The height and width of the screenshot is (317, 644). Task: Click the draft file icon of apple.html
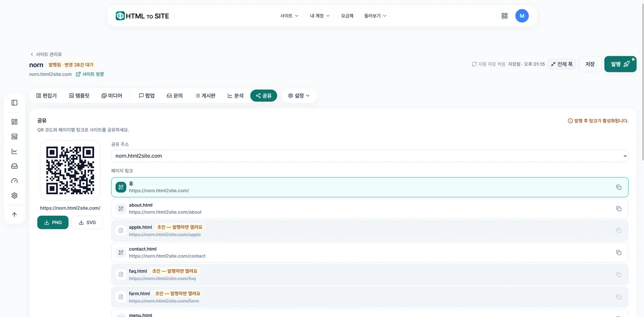(x=121, y=231)
